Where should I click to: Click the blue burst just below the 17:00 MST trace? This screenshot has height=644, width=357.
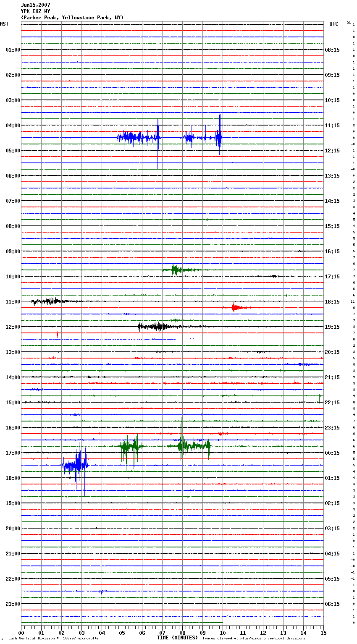pyautogui.click(x=76, y=465)
